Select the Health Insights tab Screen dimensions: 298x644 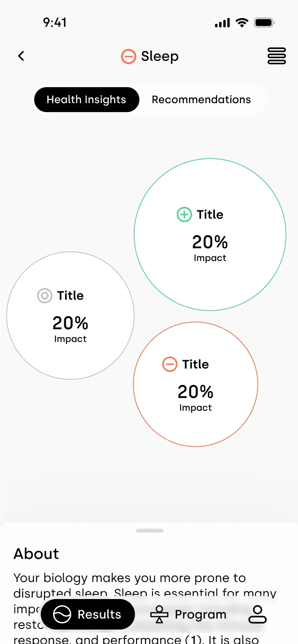[x=86, y=100]
